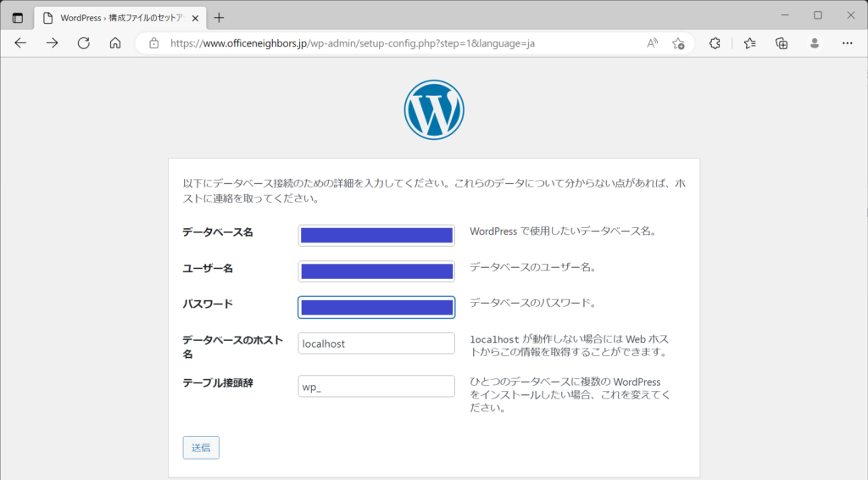The image size is (868, 480).
Task: Open the favorites list icon
Action: [x=750, y=43]
